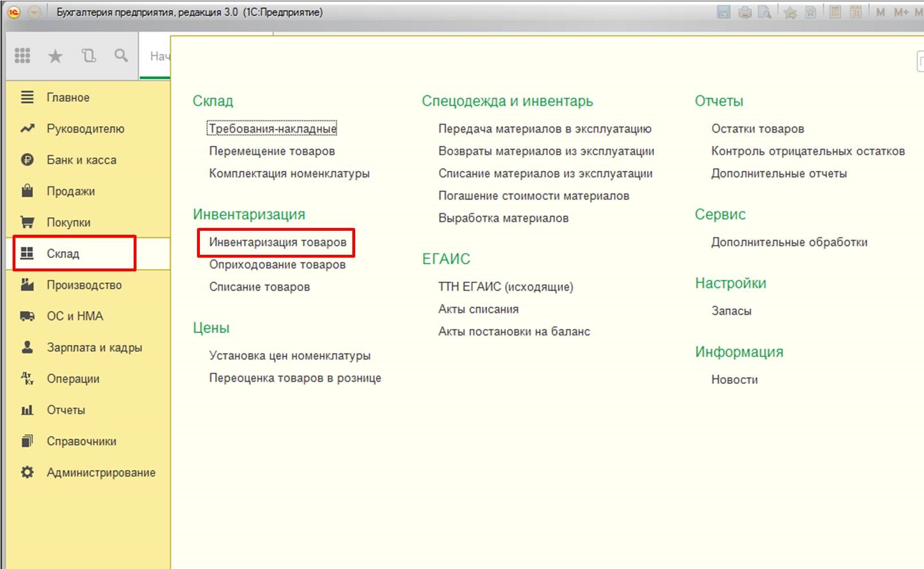Click the Print icon in title bar

[x=745, y=12]
